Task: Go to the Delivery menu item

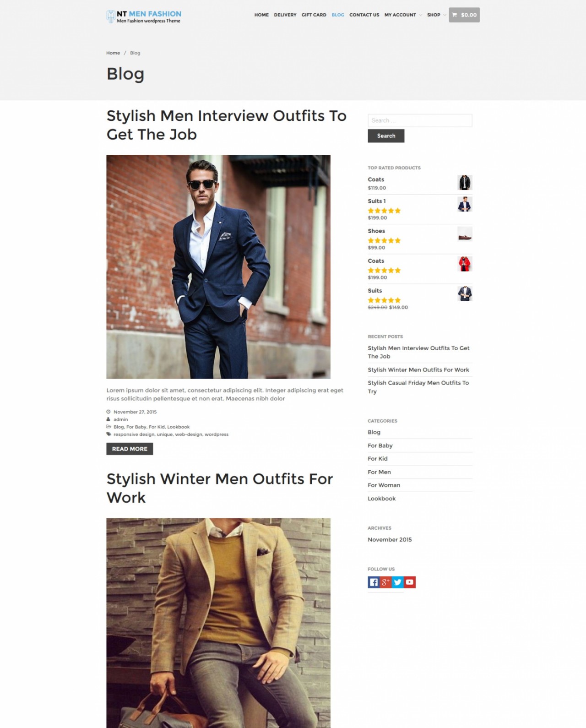Action: [285, 15]
